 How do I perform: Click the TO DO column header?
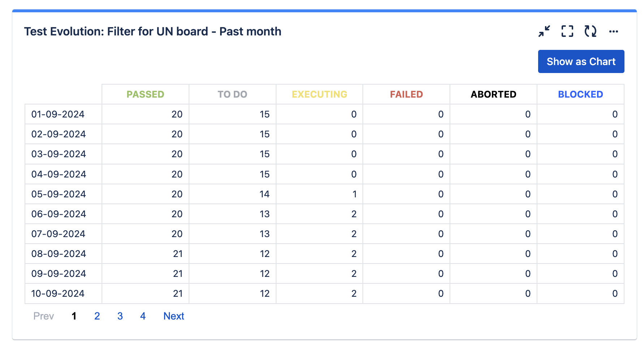pos(232,94)
